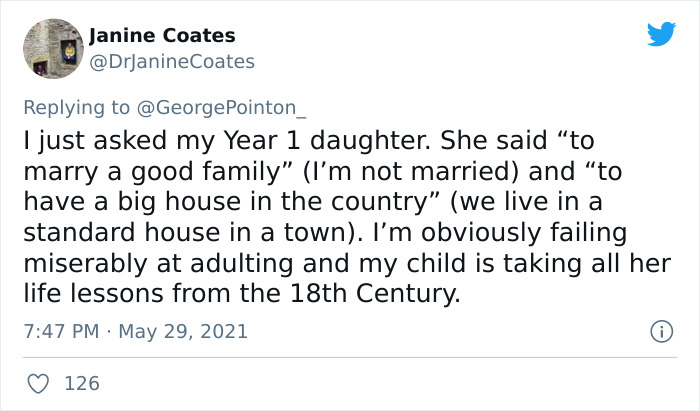This screenshot has height=411, width=700.
Task: Open the @DrJanineCoates handle link
Action: coord(171,61)
